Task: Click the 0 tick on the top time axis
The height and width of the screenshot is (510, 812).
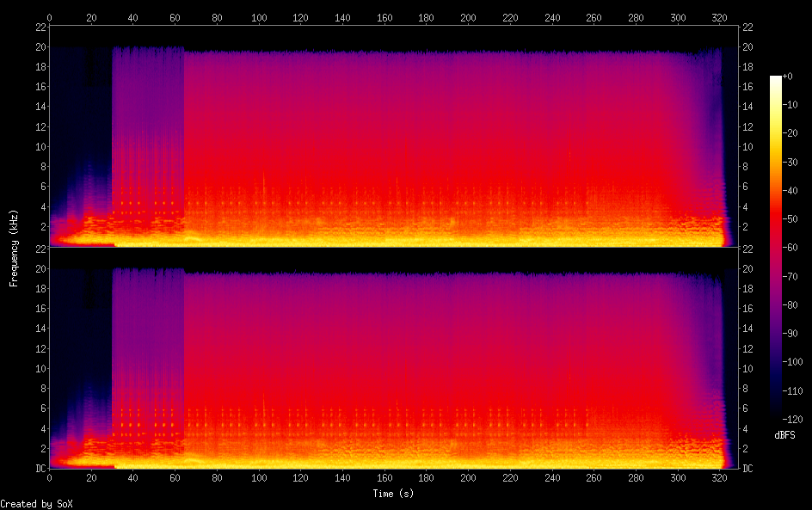Action: (x=49, y=17)
